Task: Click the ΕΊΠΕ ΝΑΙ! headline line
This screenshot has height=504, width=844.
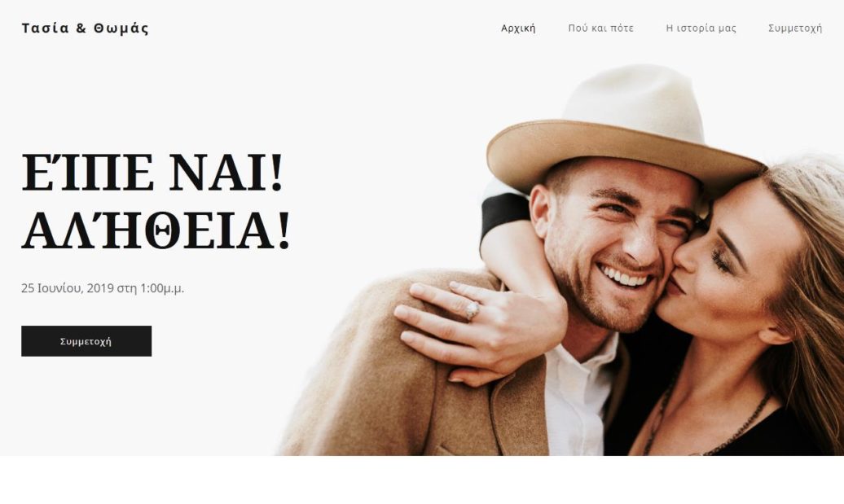Action: point(152,172)
